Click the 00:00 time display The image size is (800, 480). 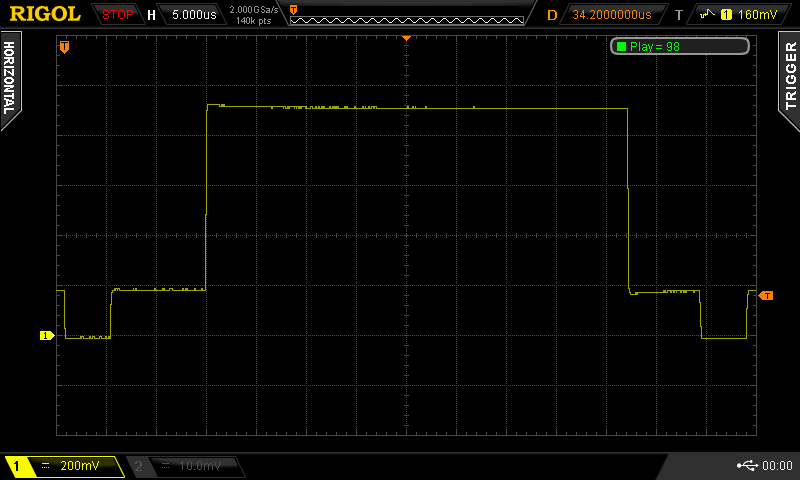[x=778, y=466]
